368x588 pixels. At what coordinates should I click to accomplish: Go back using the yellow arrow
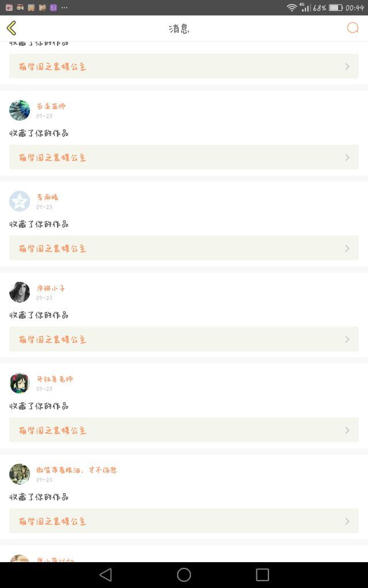tap(11, 28)
